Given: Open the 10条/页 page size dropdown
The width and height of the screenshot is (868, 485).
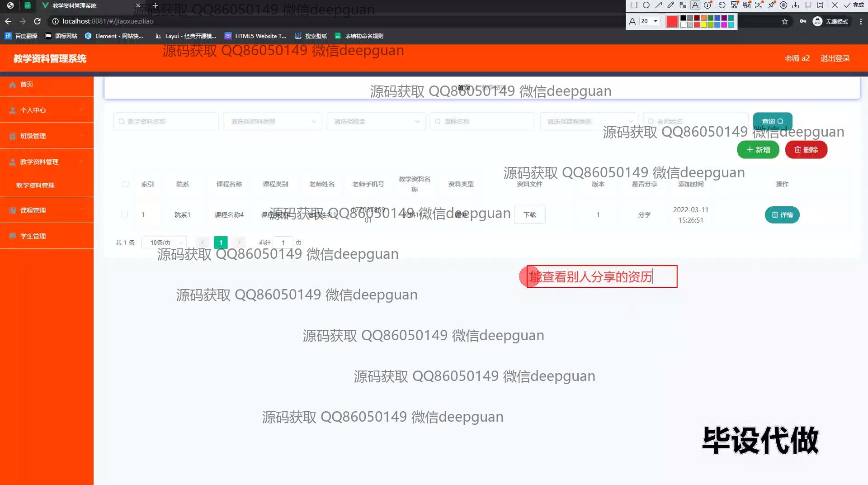Looking at the screenshot, I should click(x=164, y=242).
